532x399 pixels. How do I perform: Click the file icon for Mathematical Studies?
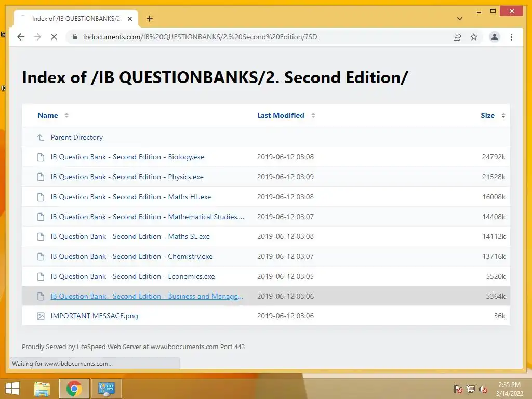click(x=41, y=217)
